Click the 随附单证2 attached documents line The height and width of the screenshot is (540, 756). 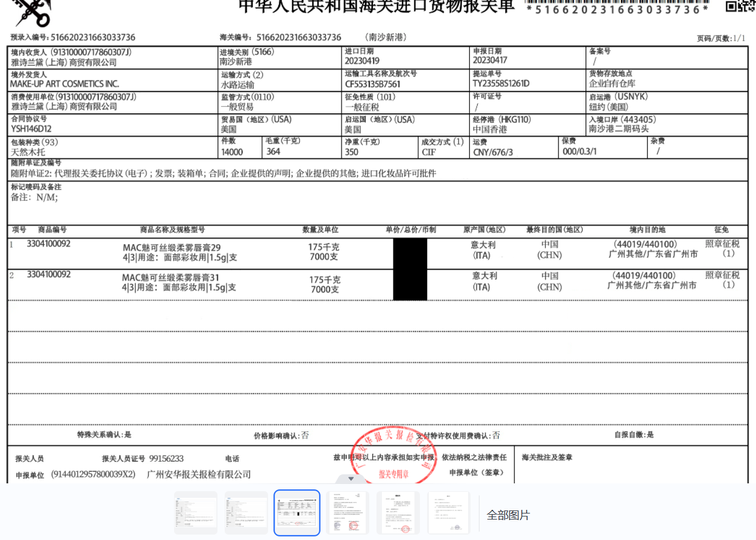coord(223,174)
